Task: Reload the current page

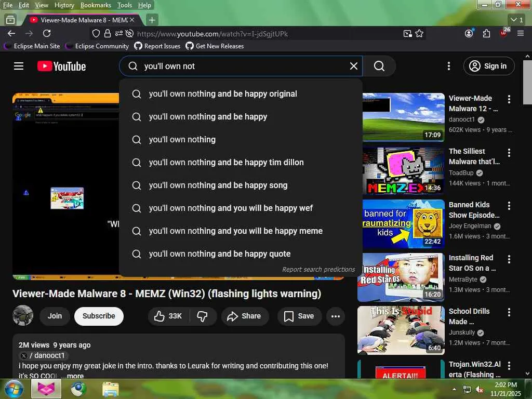Action: 47,33
